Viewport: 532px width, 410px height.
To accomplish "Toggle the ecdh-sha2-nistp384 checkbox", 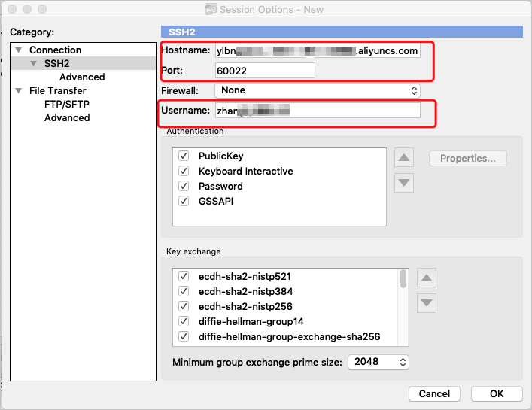I will [x=184, y=291].
